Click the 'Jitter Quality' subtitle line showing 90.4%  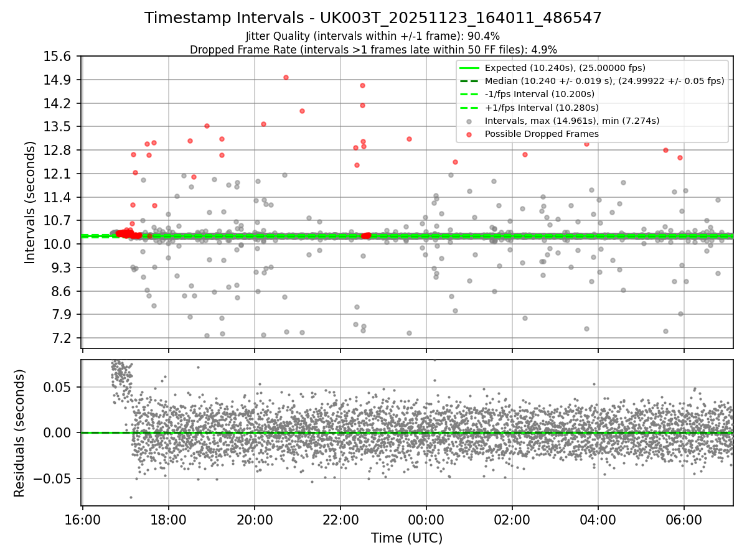pos(373,37)
